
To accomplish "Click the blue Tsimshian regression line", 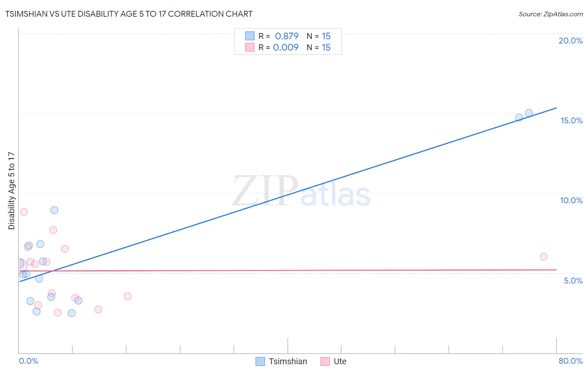I will tap(288, 195).
